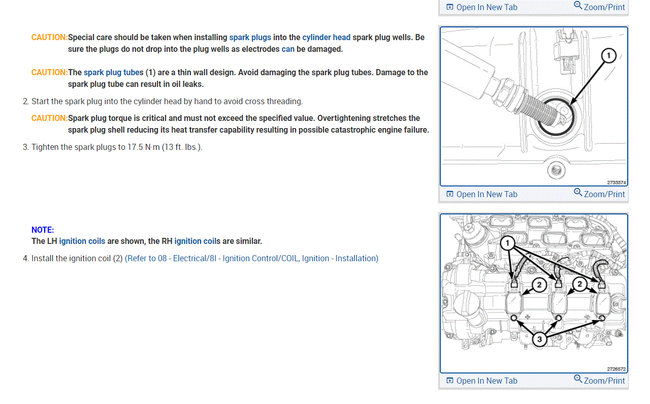Open the ignition coils engine illustration
The height and width of the screenshot is (404, 650).
[534, 293]
